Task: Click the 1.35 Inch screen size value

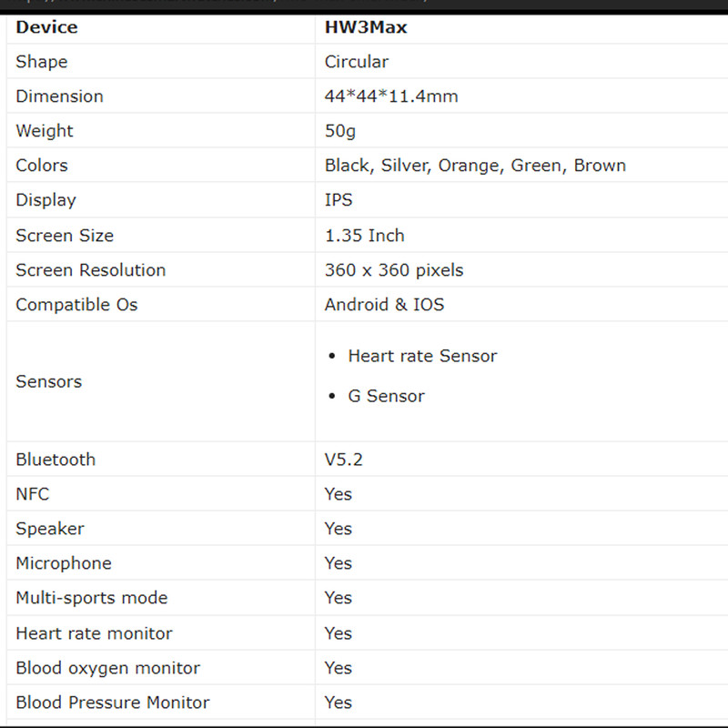Action: coord(364,236)
